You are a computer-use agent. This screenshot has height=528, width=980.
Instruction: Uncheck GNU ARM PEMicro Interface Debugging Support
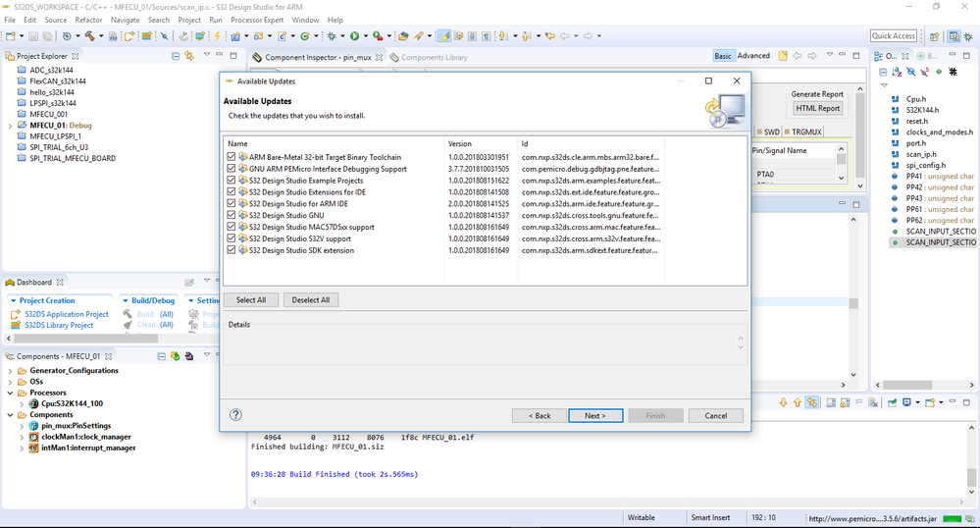(x=232, y=169)
